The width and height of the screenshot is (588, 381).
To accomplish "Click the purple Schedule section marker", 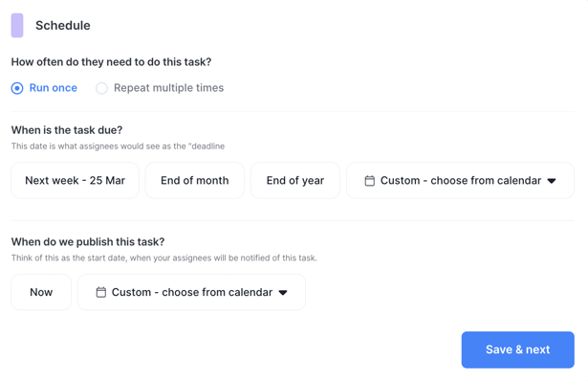I will [x=17, y=26].
